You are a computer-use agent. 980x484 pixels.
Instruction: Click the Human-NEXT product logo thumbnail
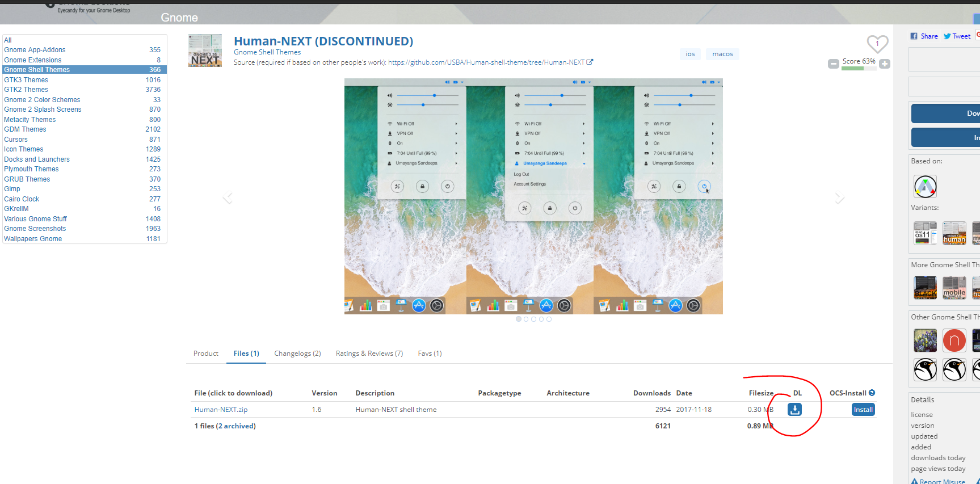pyautogui.click(x=205, y=50)
